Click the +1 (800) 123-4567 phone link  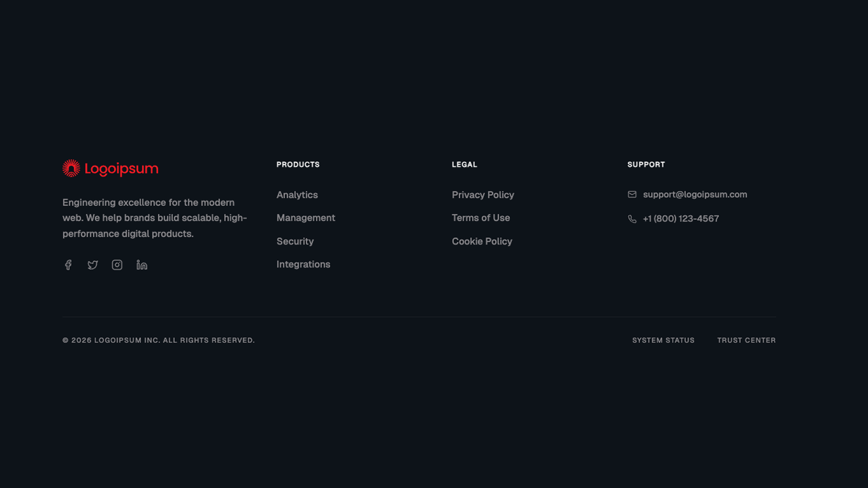(681, 219)
